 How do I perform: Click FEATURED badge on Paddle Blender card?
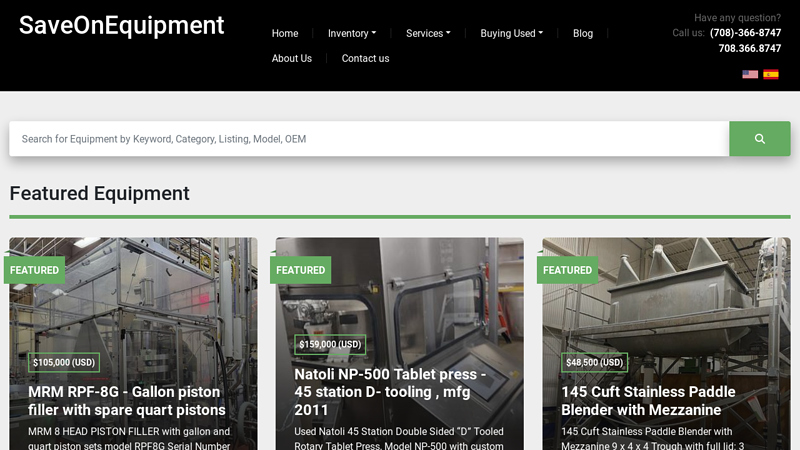click(x=567, y=270)
